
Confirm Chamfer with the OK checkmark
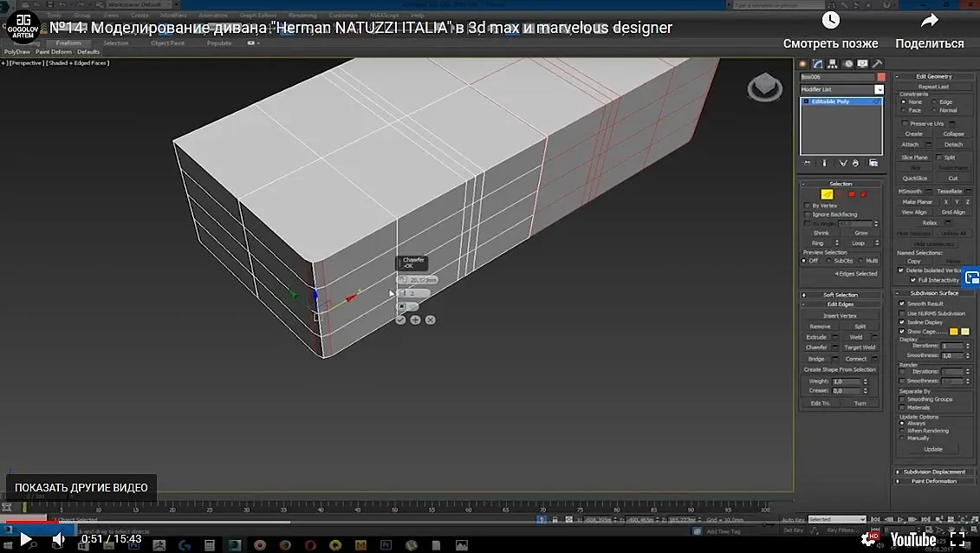(x=400, y=320)
